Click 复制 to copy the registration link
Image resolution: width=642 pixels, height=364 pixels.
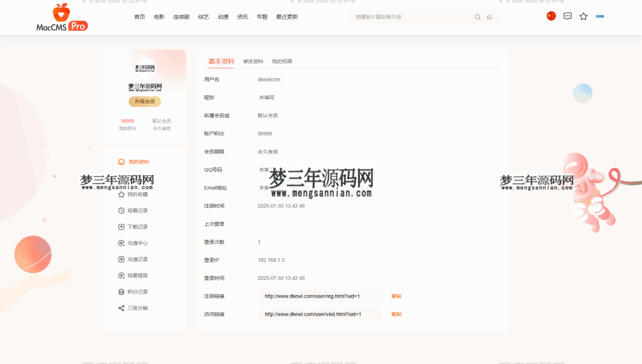(x=396, y=296)
